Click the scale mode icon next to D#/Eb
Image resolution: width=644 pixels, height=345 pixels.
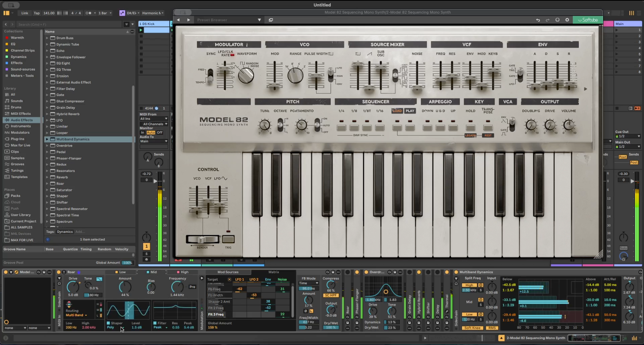pos(122,13)
